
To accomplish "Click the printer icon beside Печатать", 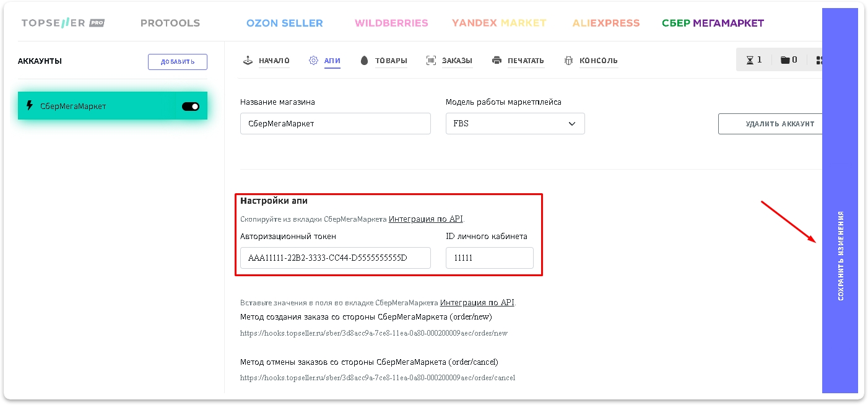I will [497, 61].
